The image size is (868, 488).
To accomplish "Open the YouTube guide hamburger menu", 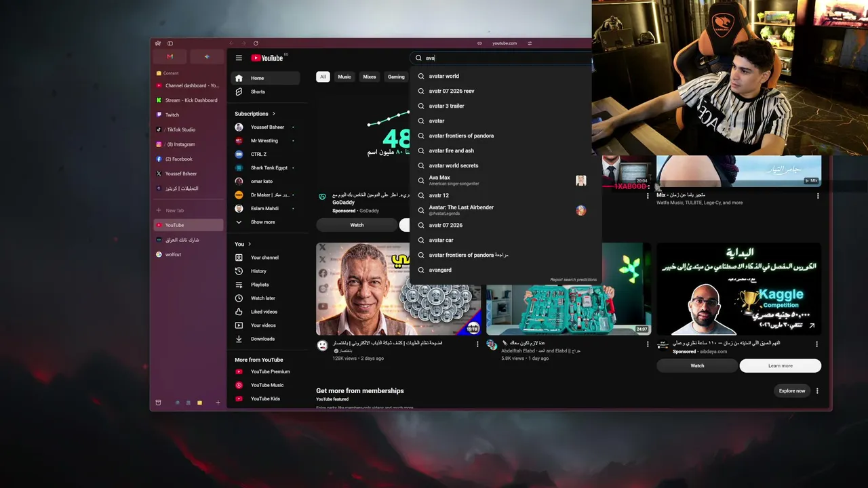I will tap(239, 58).
